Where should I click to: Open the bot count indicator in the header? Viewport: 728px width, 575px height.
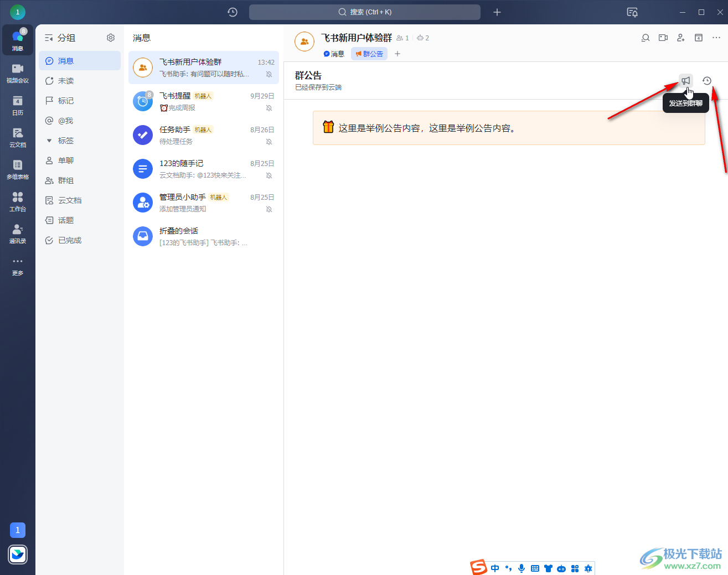423,38
